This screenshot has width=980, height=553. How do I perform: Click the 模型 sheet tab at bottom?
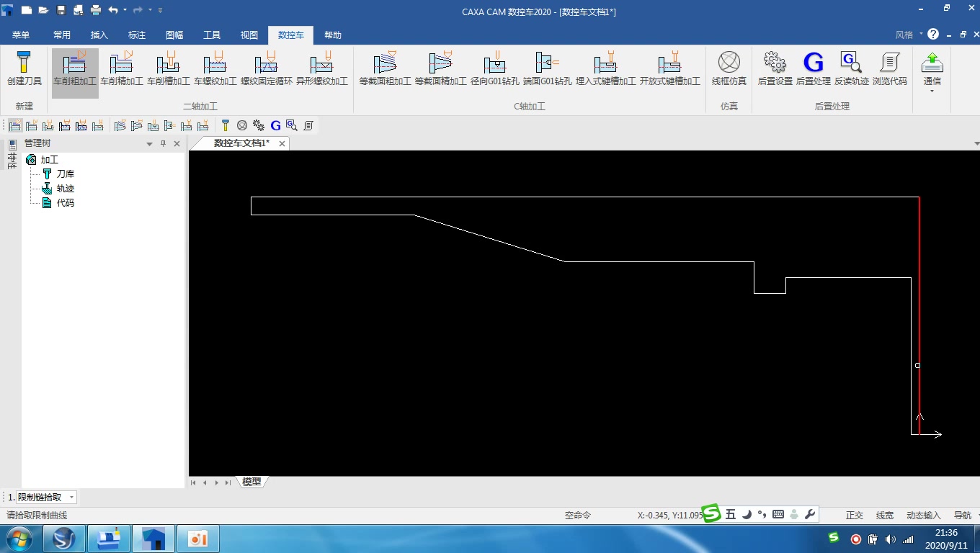[x=251, y=482]
